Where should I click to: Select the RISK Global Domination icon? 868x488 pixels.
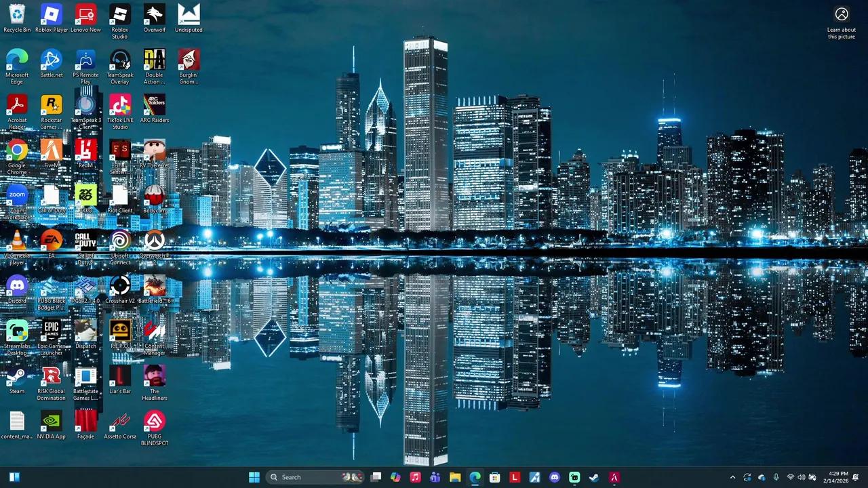[52, 384]
